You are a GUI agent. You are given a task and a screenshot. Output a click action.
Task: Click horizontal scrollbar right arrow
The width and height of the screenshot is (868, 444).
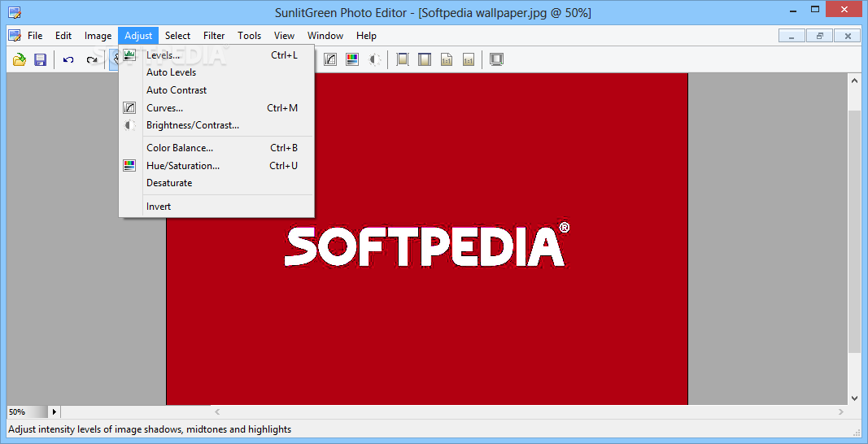tap(841, 412)
